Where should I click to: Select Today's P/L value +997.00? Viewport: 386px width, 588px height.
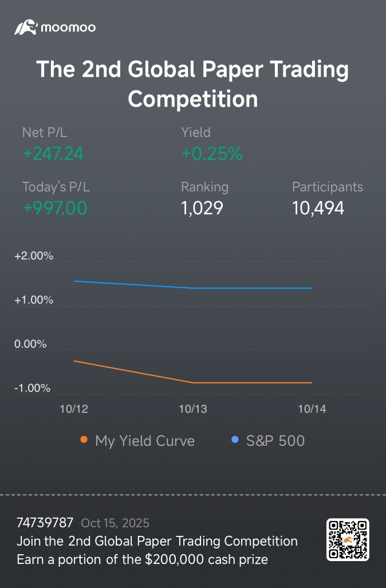55,207
